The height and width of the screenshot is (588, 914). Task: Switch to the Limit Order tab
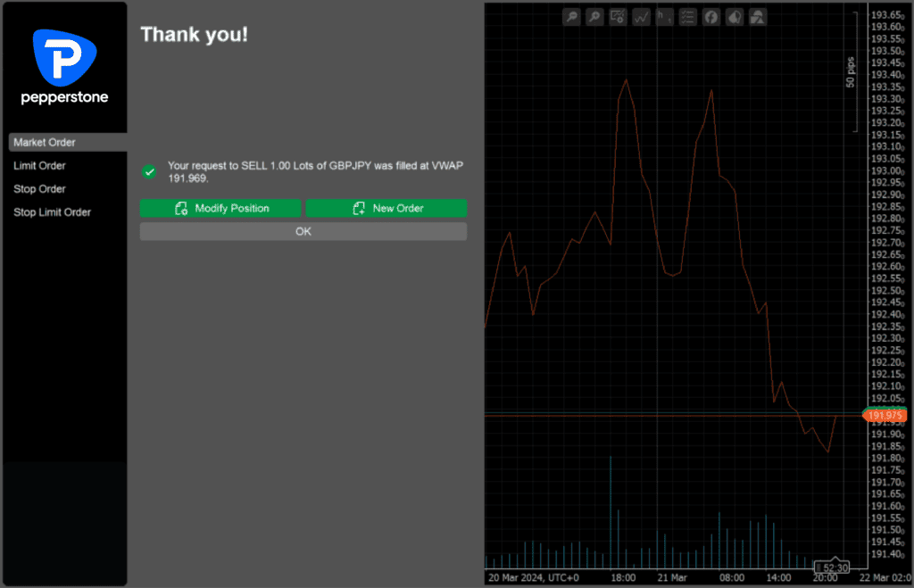[x=39, y=166]
